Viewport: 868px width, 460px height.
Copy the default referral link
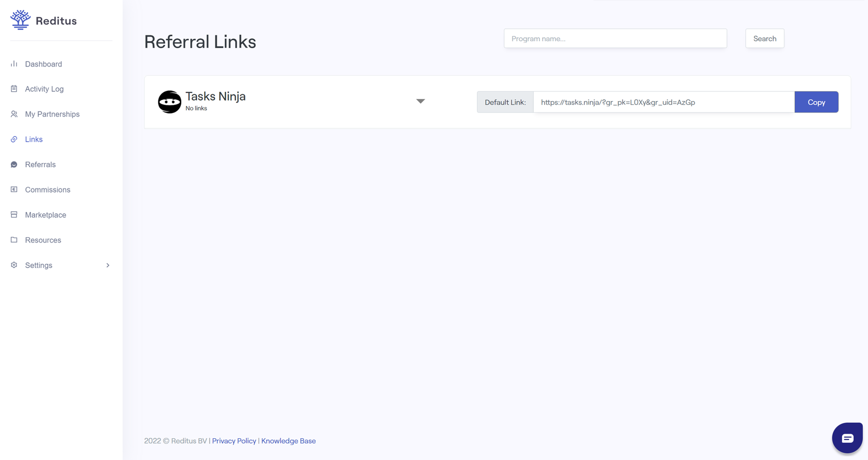click(x=816, y=102)
